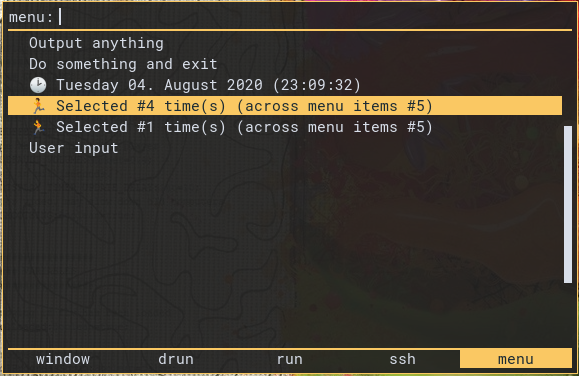Click the runner icon on the highlighted row
Image resolution: width=579 pixels, height=376 pixels.
click(x=38, y=106)
